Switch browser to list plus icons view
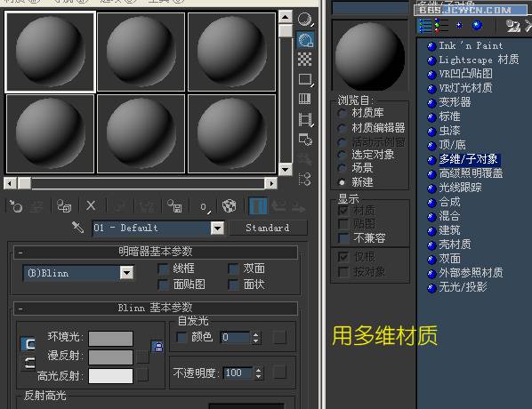The width and height of the screenshot is (532, 409). point(441,26)
